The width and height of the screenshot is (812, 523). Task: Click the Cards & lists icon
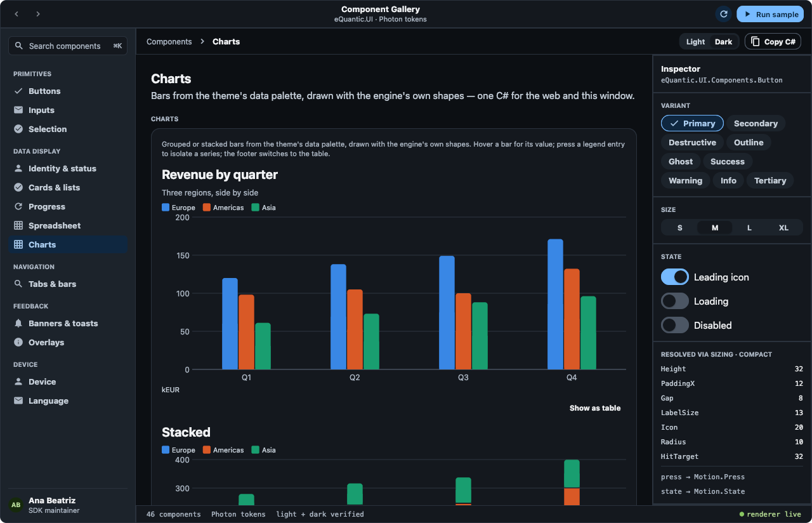(x=18, y=187)
